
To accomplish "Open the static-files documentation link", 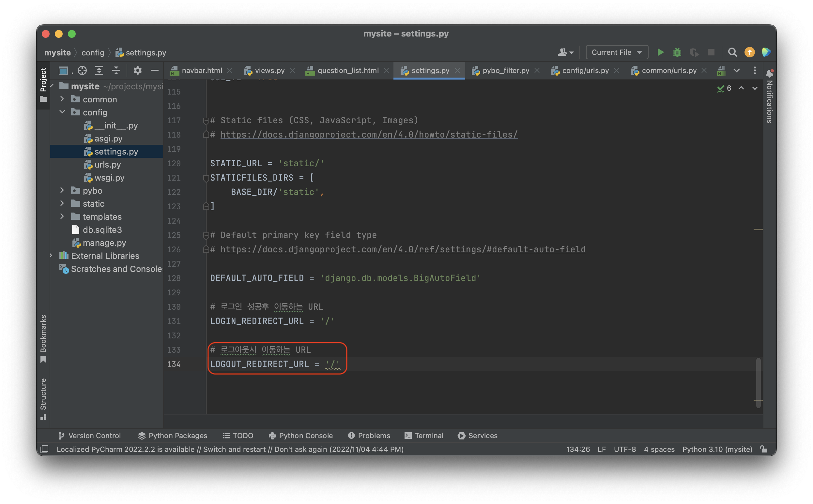I will (x=369, y=135).
